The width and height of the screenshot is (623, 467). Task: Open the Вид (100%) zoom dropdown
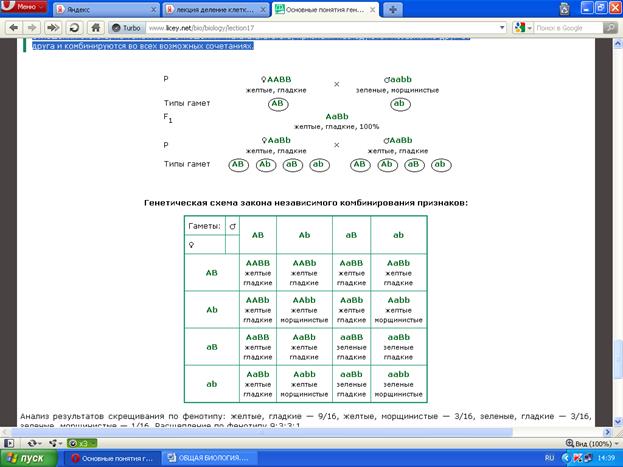(x=591, y=443)
